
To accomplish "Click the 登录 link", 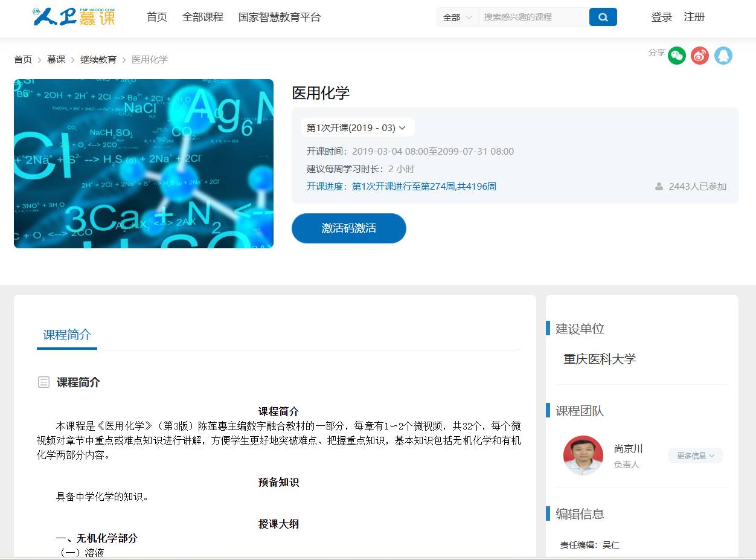I will point(661,17).
